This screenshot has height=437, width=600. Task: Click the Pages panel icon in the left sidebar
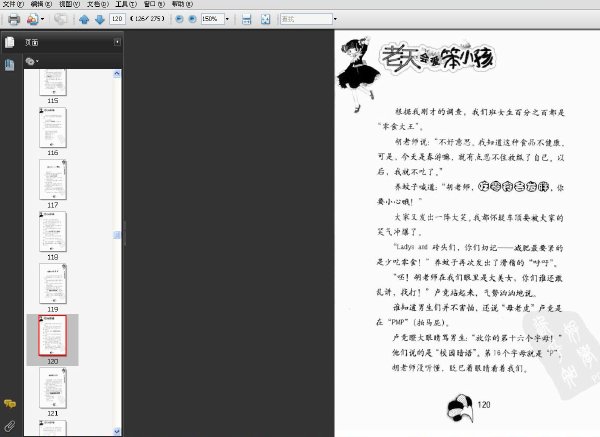pos(10,42)
